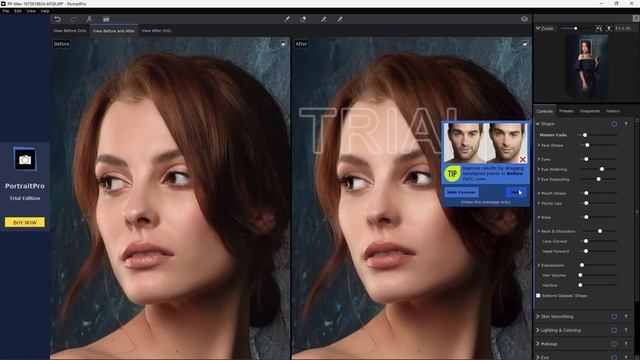This screenshot has height=360, width=640.
Task: Toggle the Eye section circle at bottom
Action: point(614,357)
